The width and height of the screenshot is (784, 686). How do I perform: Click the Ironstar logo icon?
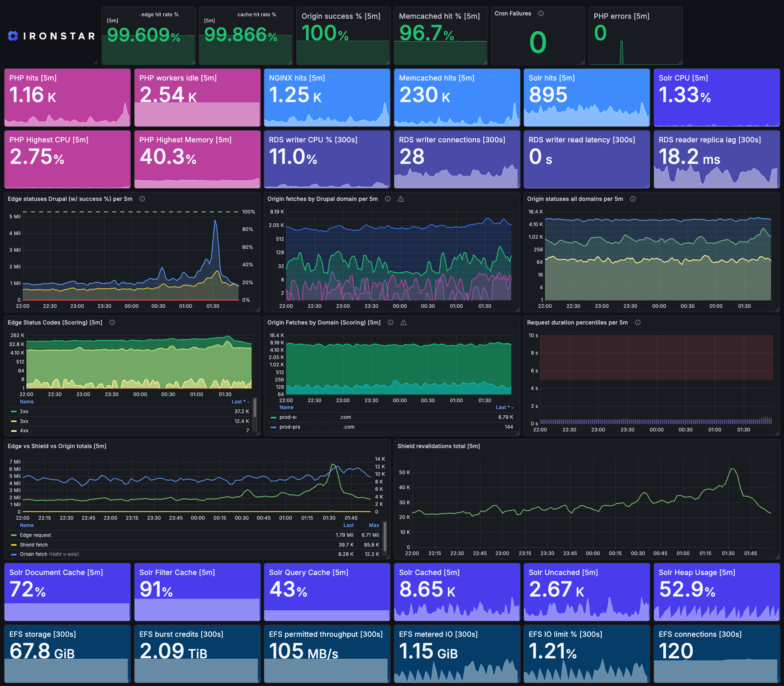point(13,36)
